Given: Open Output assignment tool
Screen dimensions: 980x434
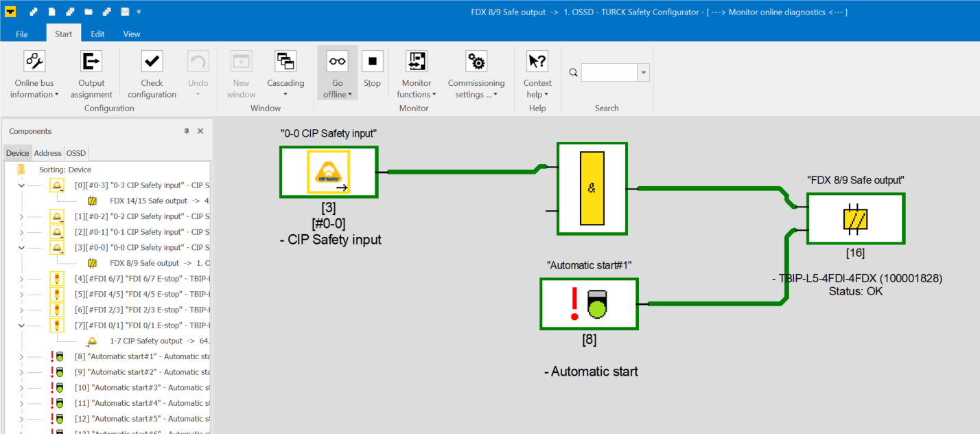Looking at the screenshot, I should (x=91, y=74).
